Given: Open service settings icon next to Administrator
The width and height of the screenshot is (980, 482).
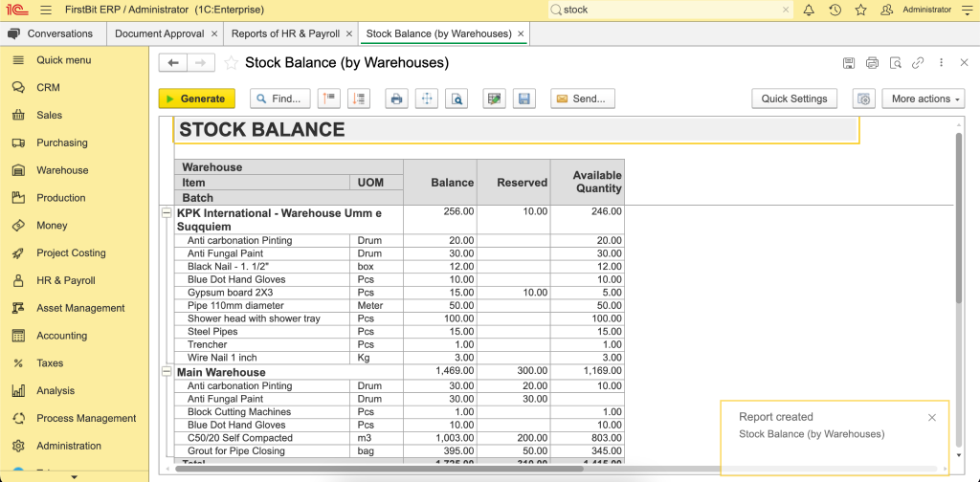Looking at the screenshot, I should [968, 10].
